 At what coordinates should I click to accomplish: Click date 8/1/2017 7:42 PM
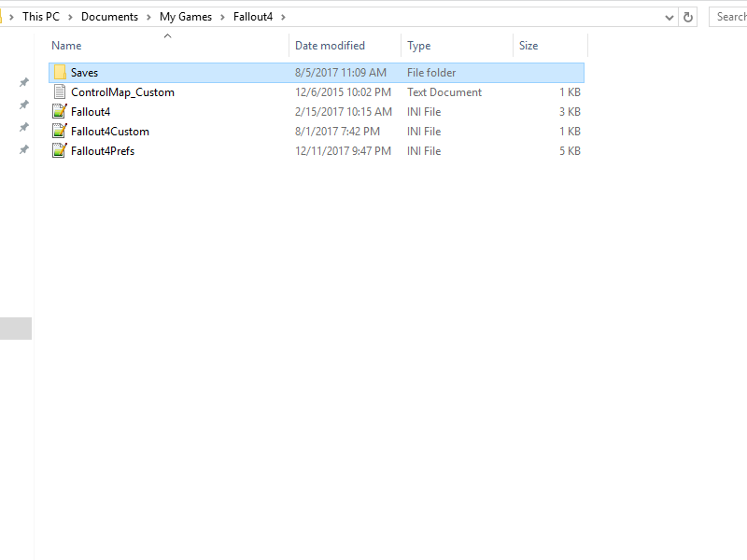(337, 131)
